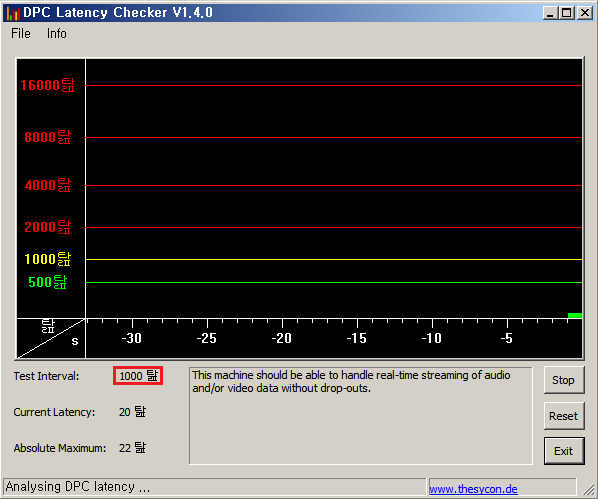
Task: Click the yellow 1000 threshold label
Action: pos(48,259)
